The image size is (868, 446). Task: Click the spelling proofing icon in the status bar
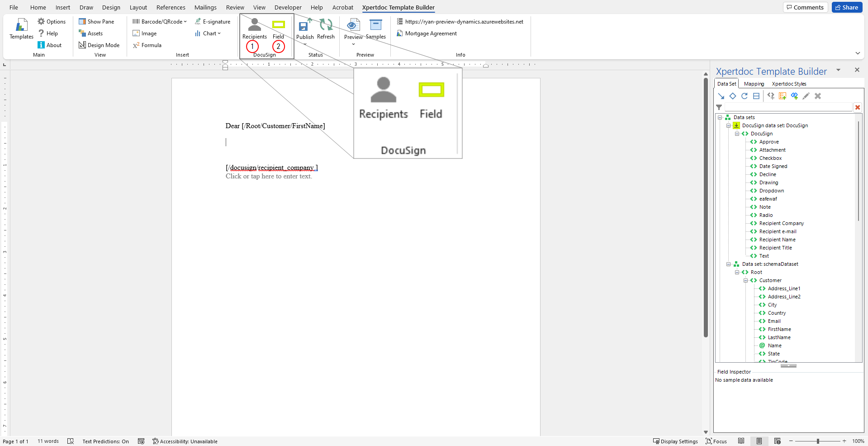point(71,441)
